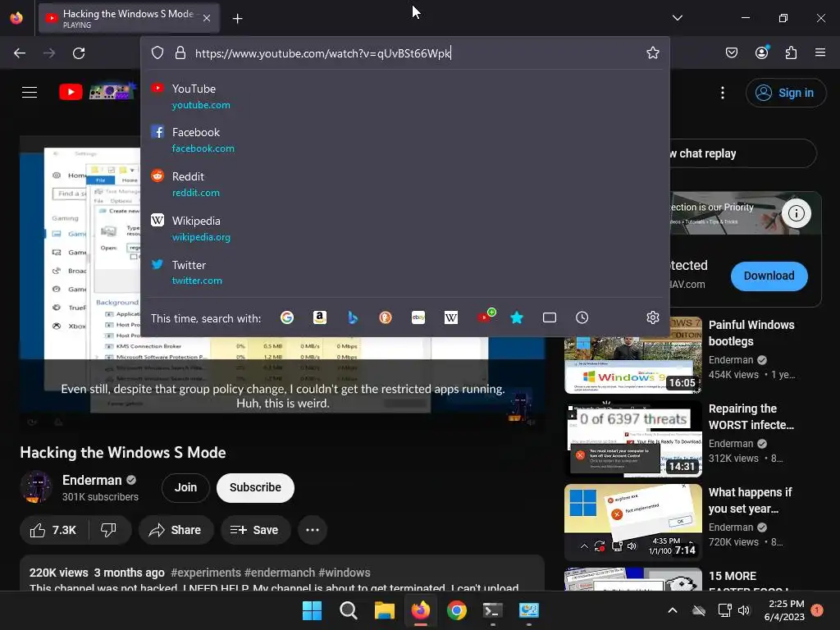Select the Wikipedia suggestion

click(x=405, y=228)
